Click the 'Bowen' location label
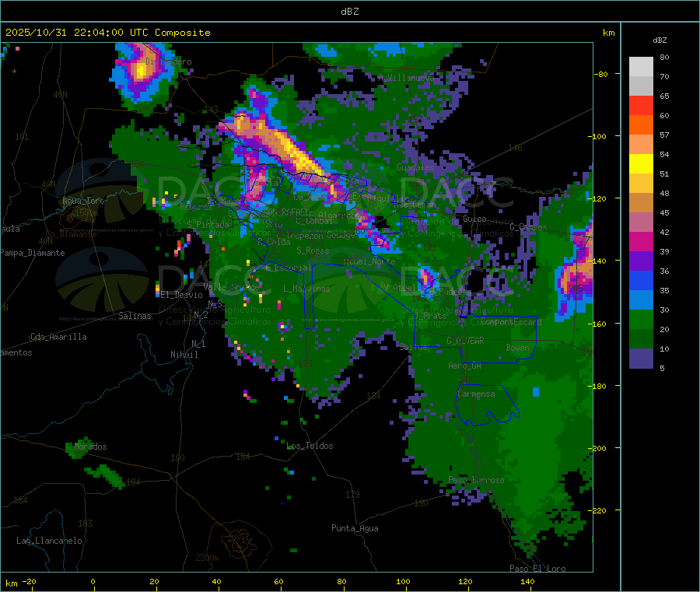This screenshot has height=592, width=700. tap(518, 348)
